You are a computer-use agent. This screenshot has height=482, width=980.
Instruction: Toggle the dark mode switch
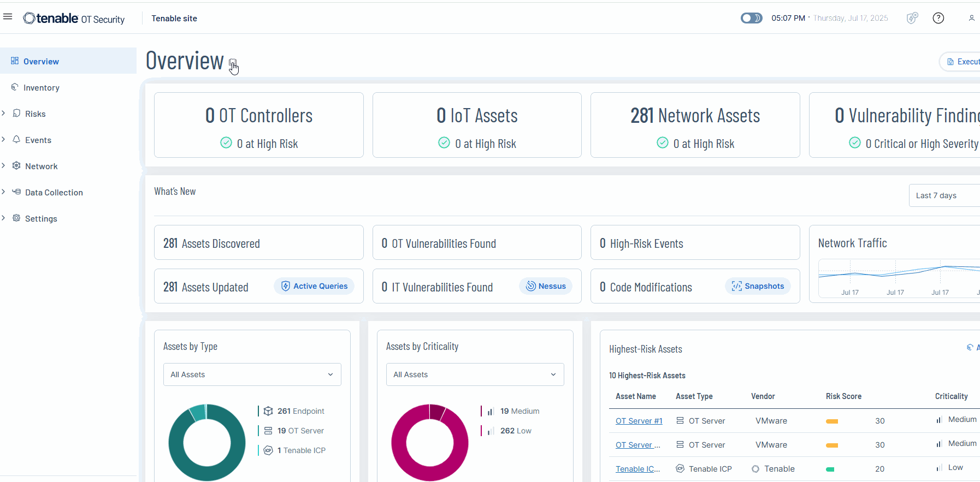point(751,18)
